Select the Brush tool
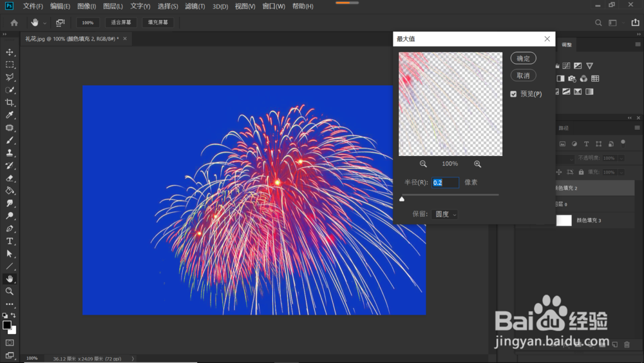This screenshot has height=363, width=644. (x=10, y=140)
